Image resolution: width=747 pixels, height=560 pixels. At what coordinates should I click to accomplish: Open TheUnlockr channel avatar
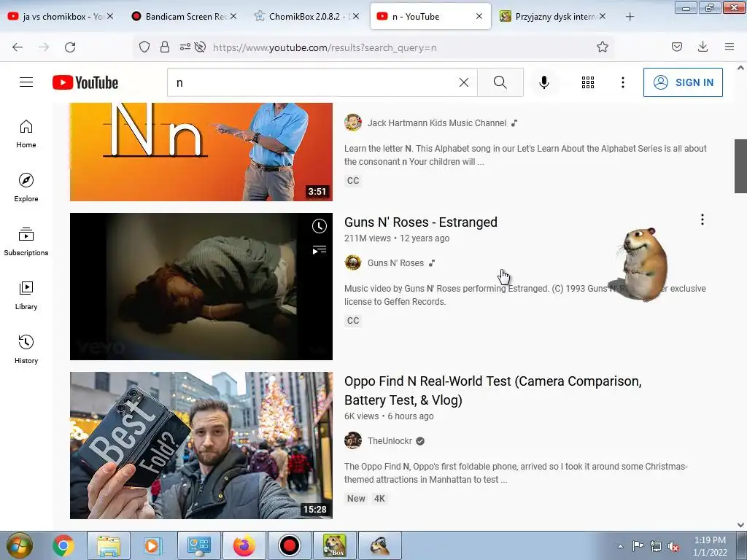coord(353,440)
